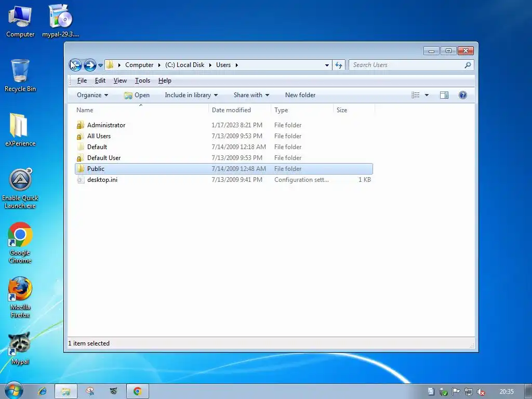Click the Mypal raccoon taskbar icon
Image resolution: width=532 pixels, height=399 pixels.
113,391
